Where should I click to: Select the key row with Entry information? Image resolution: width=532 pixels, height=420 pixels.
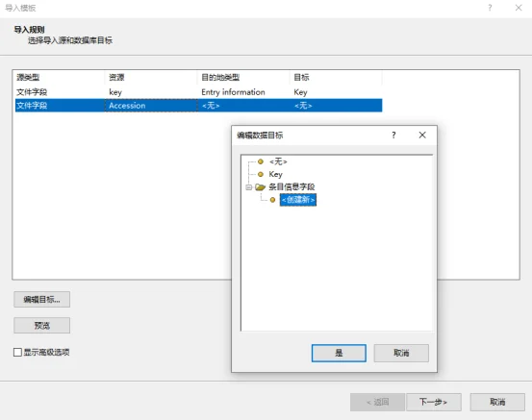pyautogui.click(x=198, y=92)
